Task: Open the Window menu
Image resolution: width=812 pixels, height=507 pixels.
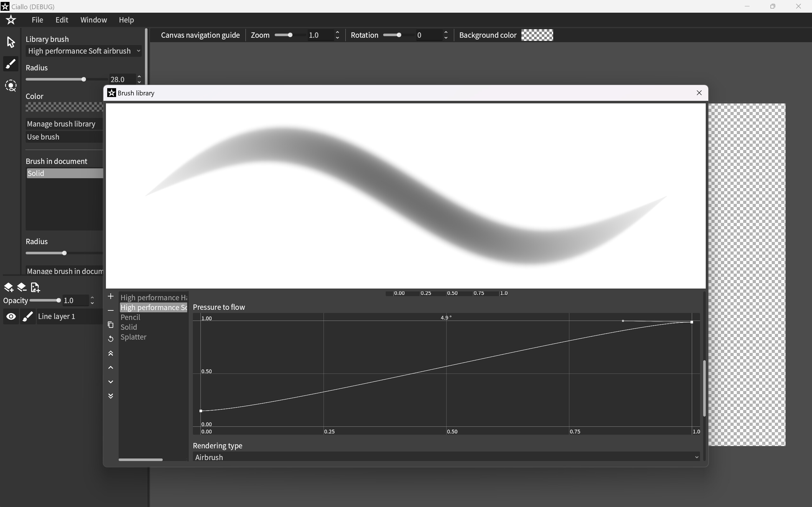Action: click(x=93, y=20)
